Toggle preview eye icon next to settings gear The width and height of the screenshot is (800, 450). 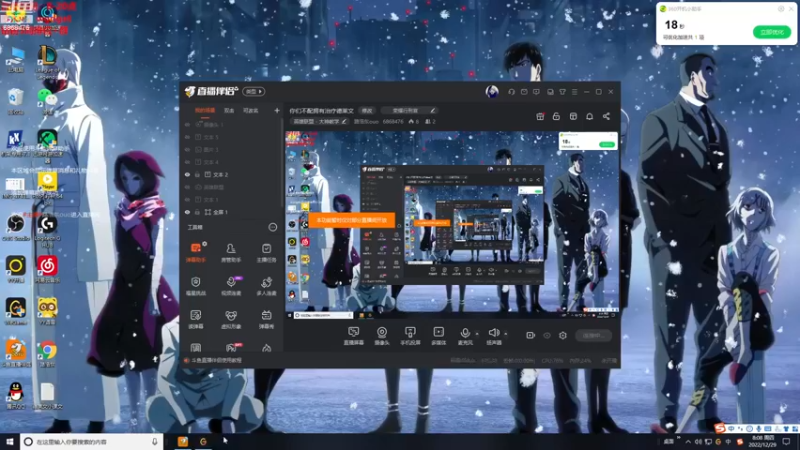tap(547, 335)
